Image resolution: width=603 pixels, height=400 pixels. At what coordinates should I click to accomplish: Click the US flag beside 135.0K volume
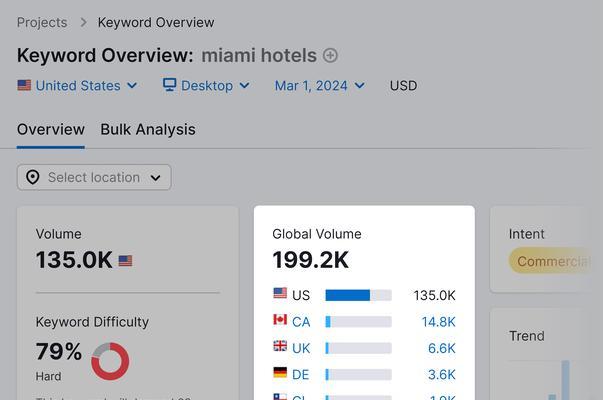[x=125, y=261]
